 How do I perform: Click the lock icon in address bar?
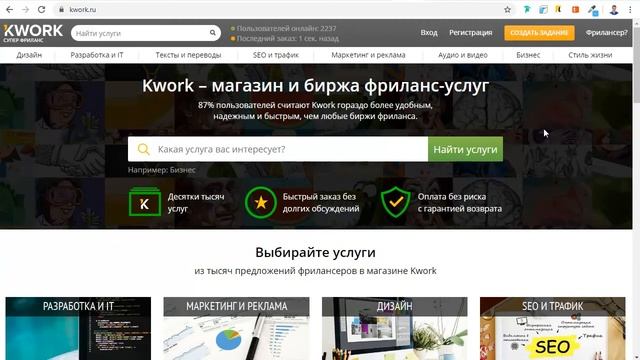[61, 9]
